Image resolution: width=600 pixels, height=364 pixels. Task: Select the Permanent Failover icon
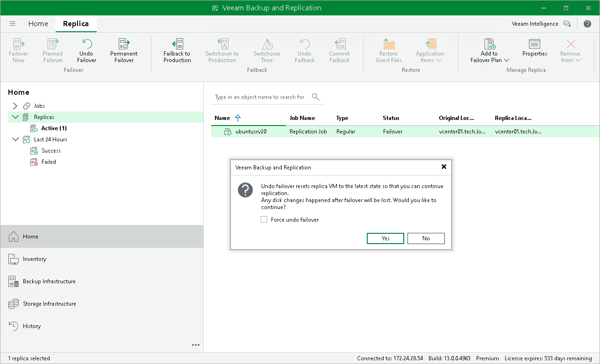124,45
